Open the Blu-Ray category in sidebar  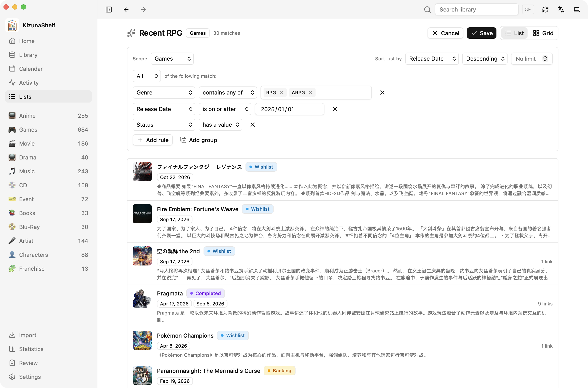(x=48, y=227)
